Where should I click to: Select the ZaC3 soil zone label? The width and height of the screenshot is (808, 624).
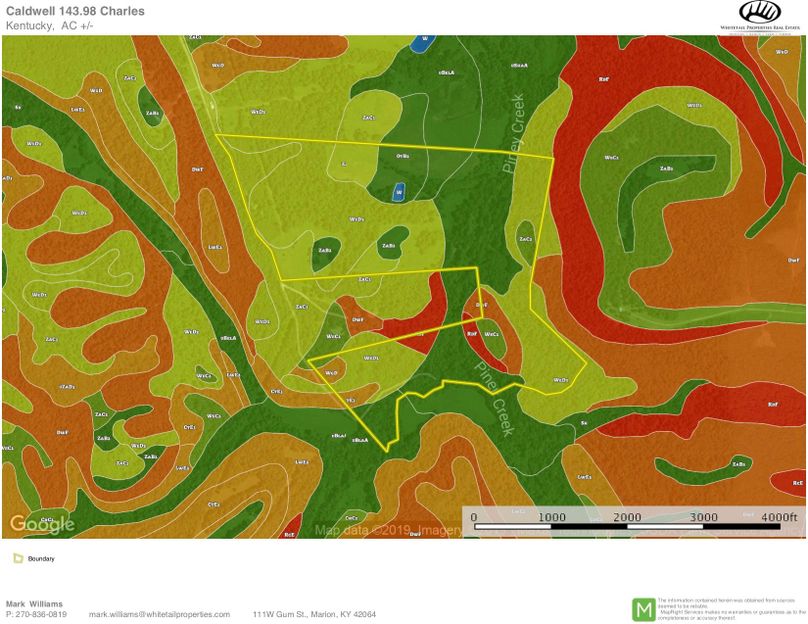click(x=525, y=239)
